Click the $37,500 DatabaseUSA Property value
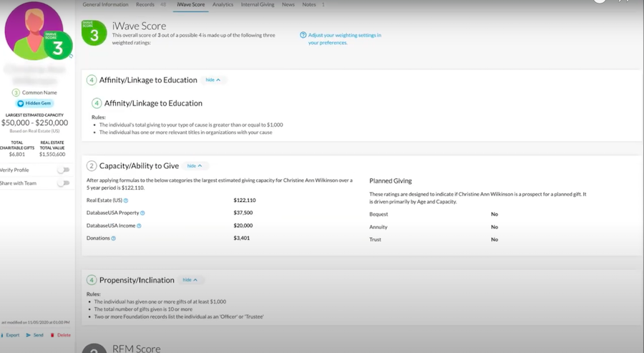 [x=243, y=213]
